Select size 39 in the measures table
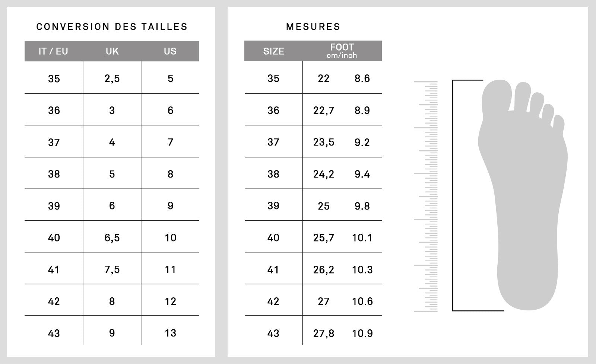 (273, 206)
